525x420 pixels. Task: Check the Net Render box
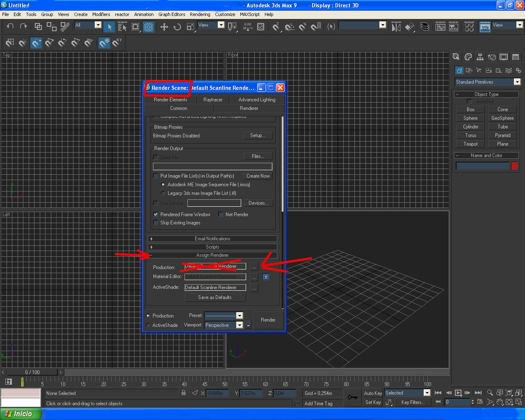(221, 215)
